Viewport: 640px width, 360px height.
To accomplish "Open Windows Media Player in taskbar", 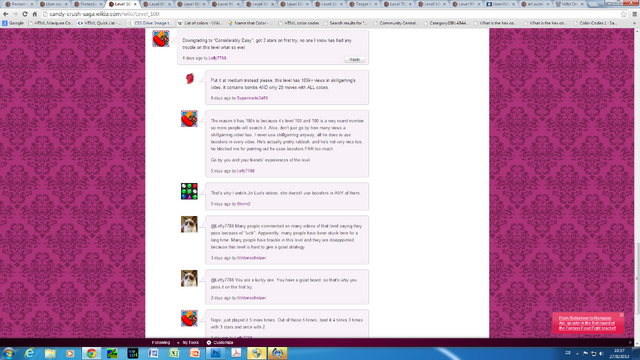I will pyautogui.click(x=70, y=353).
